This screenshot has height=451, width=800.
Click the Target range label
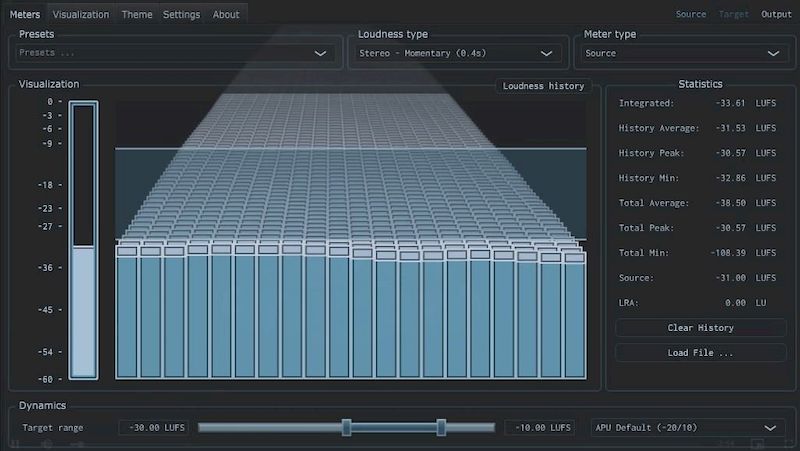coord(53,428)
